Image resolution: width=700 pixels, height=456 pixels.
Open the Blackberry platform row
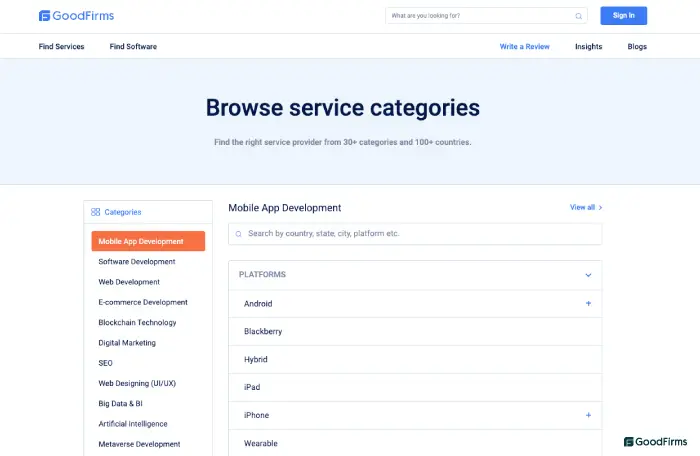[415, 331]
